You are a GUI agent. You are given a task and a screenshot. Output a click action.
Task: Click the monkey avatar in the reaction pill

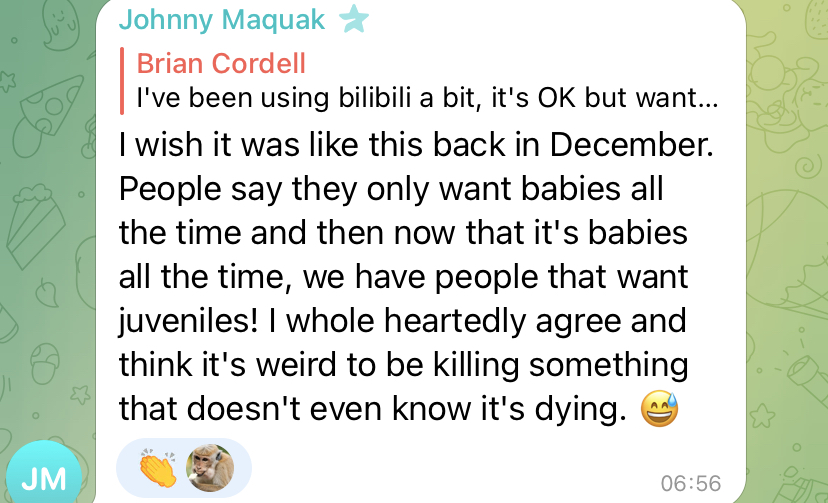[x=210, y=468]
